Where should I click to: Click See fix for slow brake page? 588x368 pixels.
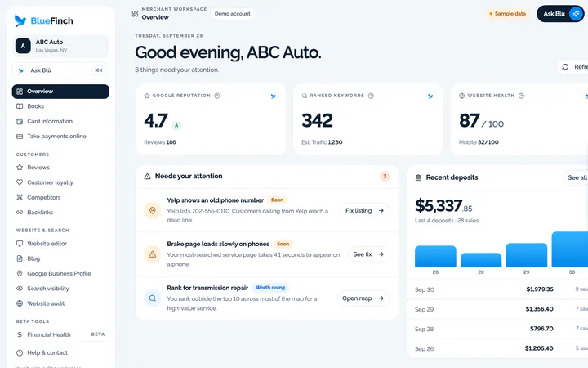tap(368, 254)
